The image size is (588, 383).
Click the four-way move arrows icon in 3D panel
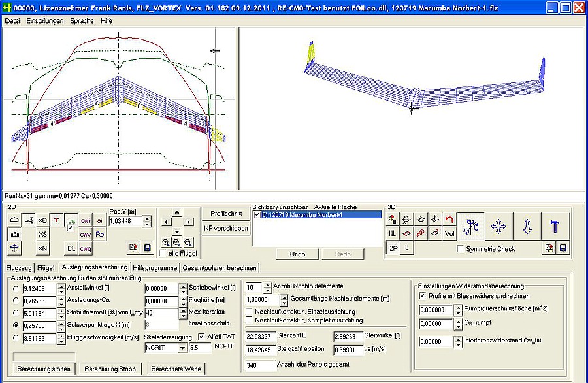[498, 226]
